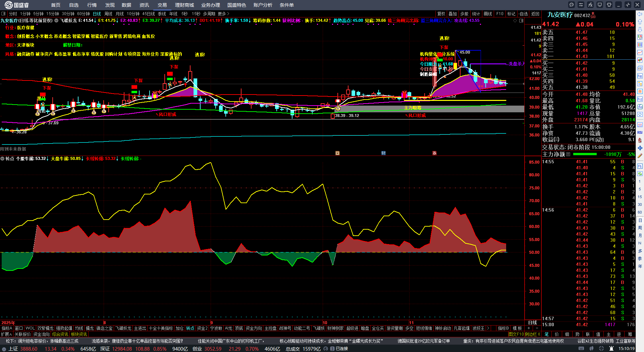
Task: Click the move arrows icon in right sidebar
Action: coord(640,148)
